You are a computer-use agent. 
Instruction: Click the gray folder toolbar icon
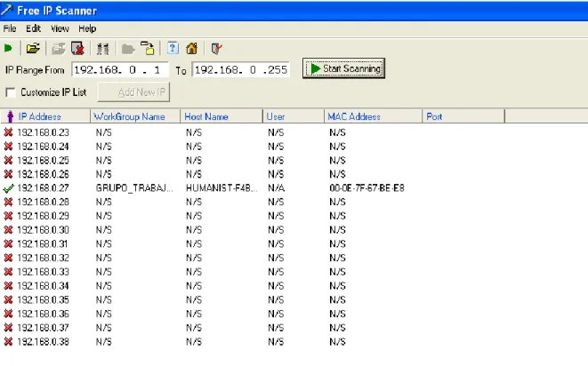128,49
